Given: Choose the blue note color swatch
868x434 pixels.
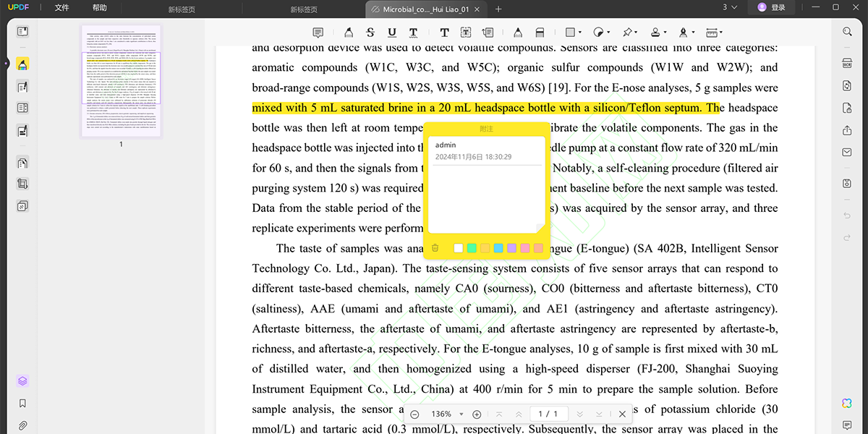Looking at the screenshot, I should tap(498, 248).
